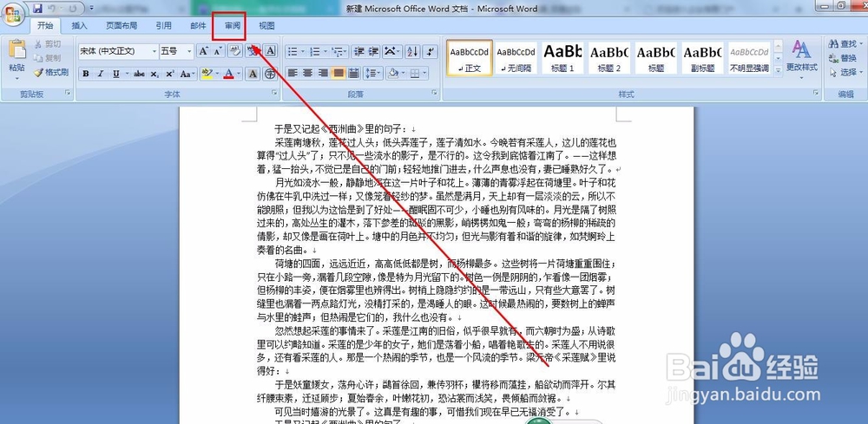
Task: Undo the last action in Quick Access toolbar
Action: pyautogui.click(x=52, y=9)
